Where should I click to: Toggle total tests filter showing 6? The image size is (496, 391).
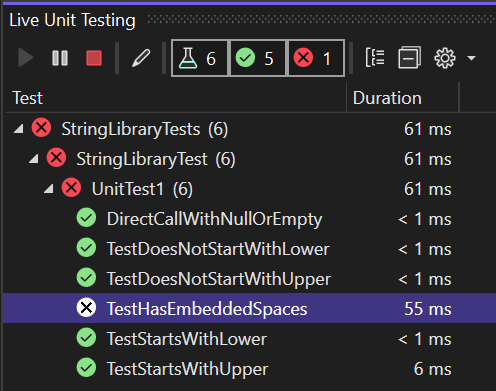click(200, 58)
